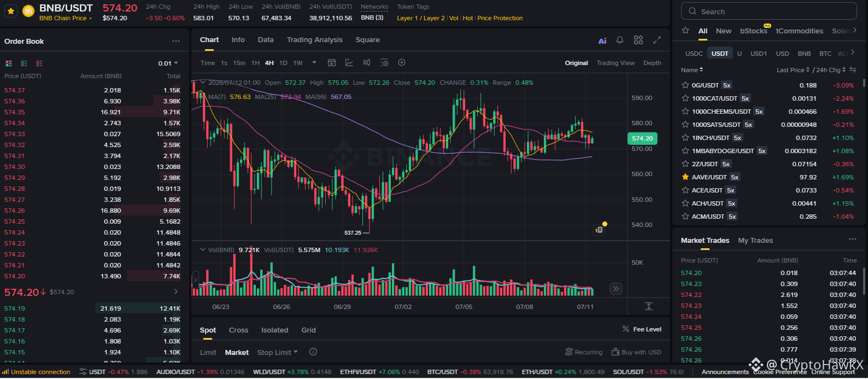This screenshot has width=868, height=379.
Task: Click the chart auto-scale icon by date axis
Action: click(x=649, y=306)
